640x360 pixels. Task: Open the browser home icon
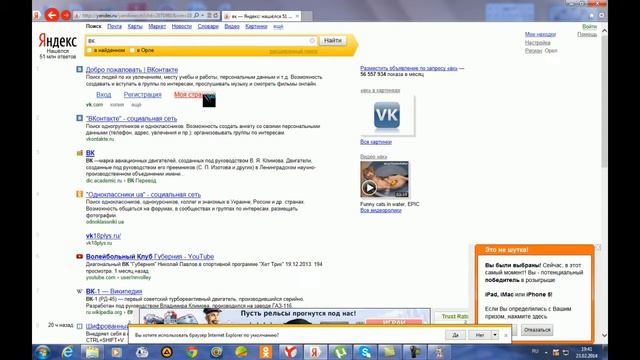pos(591,15)
